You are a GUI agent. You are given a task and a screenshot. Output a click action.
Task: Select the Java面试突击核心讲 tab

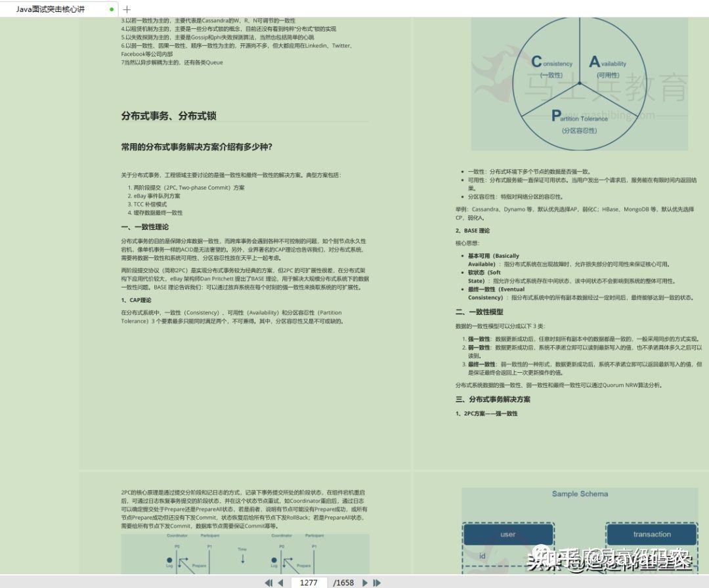pos(59,9)
